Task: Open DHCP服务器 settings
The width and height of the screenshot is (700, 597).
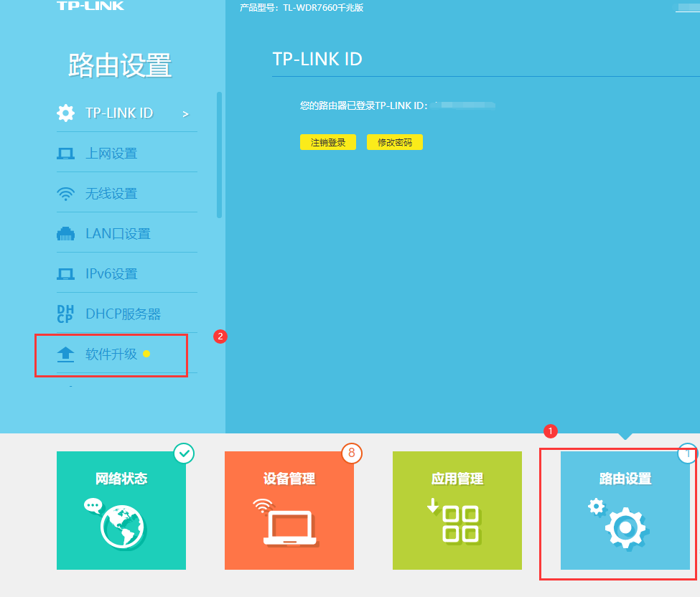Action: [x=127, y=314]
